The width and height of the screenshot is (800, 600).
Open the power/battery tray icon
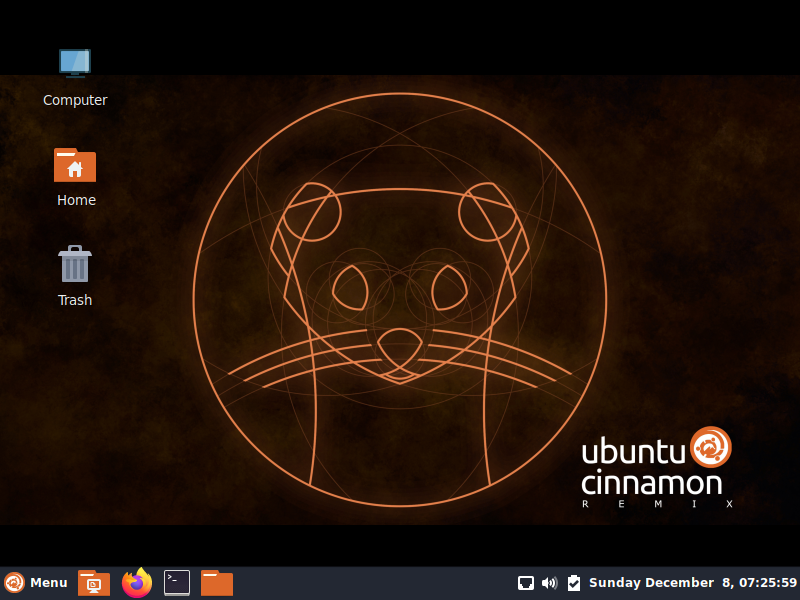tap(573, 583)
